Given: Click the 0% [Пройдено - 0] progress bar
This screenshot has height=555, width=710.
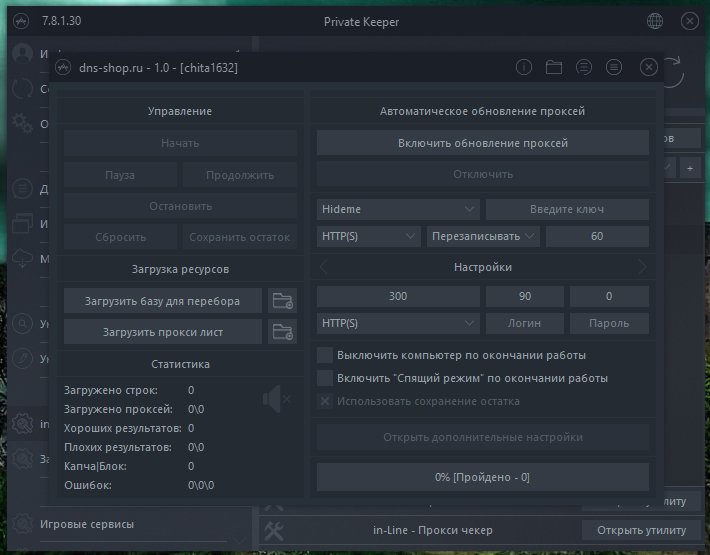Looking at the screenshot, I should (483, 477).
